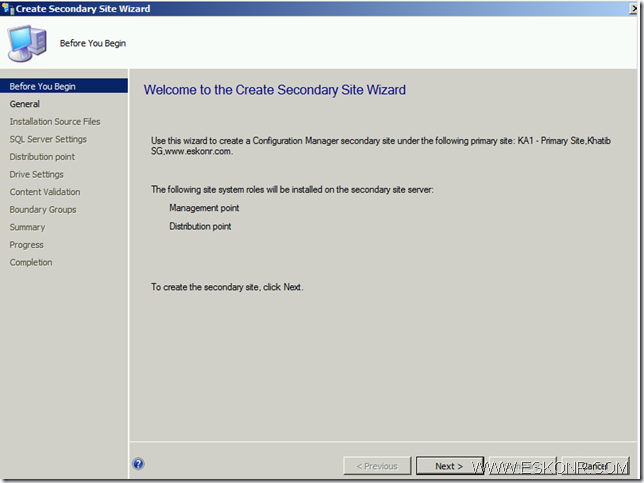The height and width of the screenshot is (483, 644).
Task: Click the computer icon in wizard header
Action: 27,43
